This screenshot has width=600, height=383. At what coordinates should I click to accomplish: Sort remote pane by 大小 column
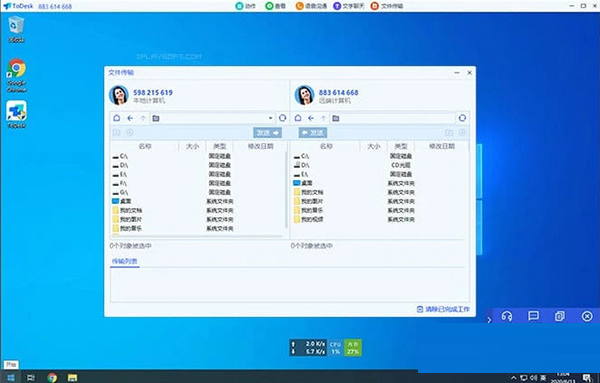click(x=373, y=146)
